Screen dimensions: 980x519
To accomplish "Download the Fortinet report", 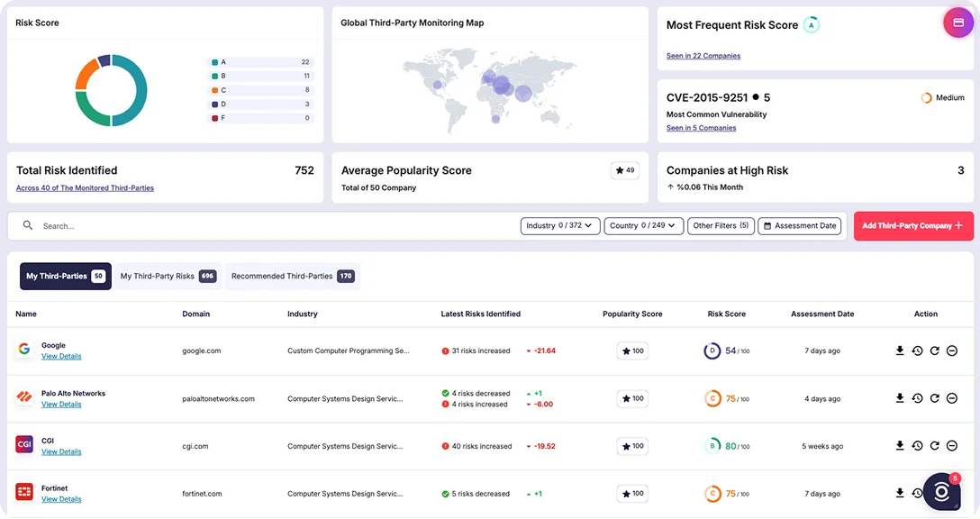I will (x=899, y=494).
